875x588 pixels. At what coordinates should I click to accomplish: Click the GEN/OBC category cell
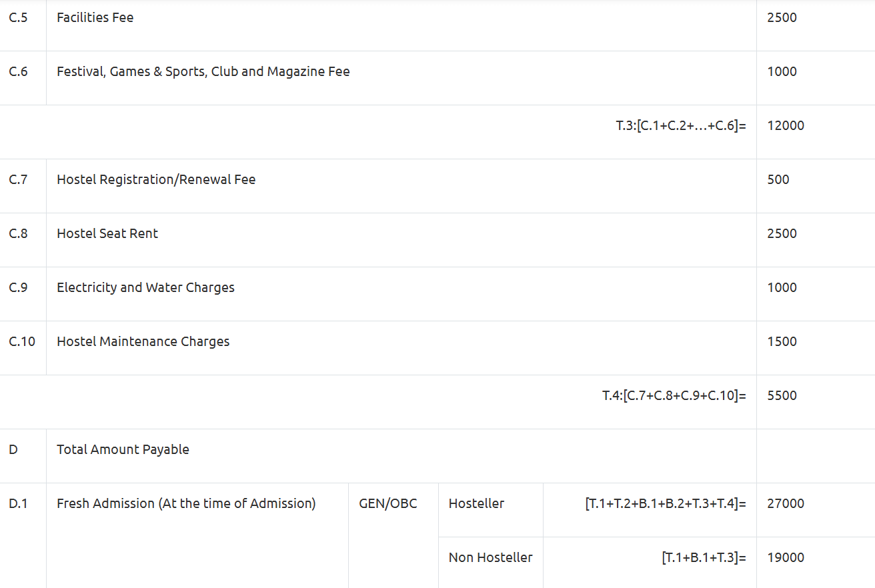coord(388,504)
